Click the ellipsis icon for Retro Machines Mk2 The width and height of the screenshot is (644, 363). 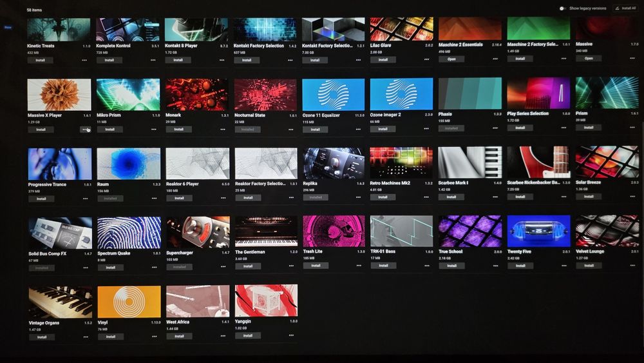[427, 197]
